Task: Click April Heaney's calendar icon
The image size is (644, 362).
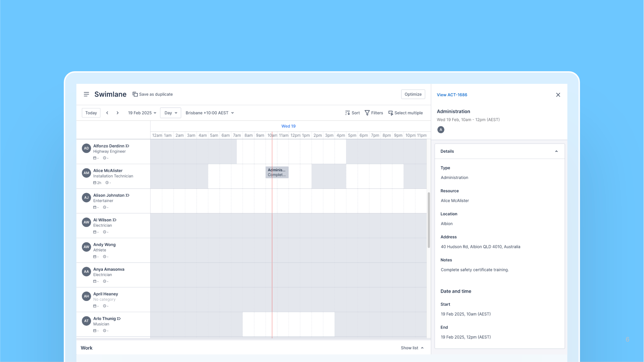Action: 95,306
